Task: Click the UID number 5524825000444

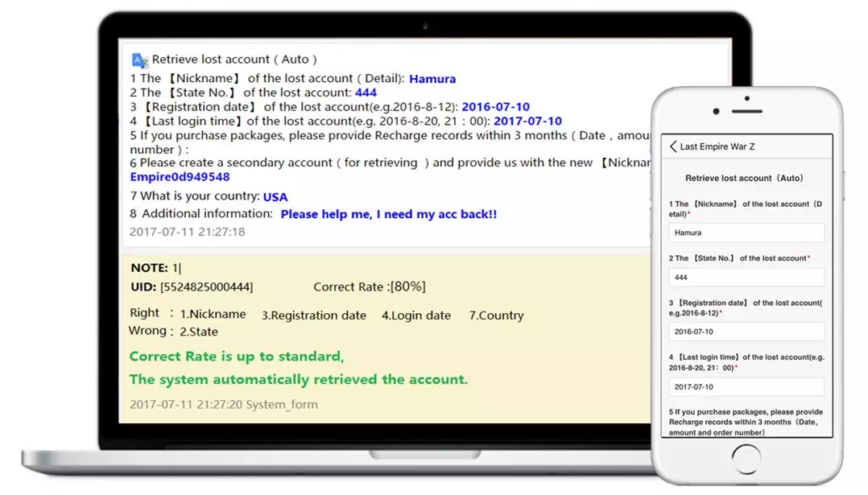Action: point(206,287)
